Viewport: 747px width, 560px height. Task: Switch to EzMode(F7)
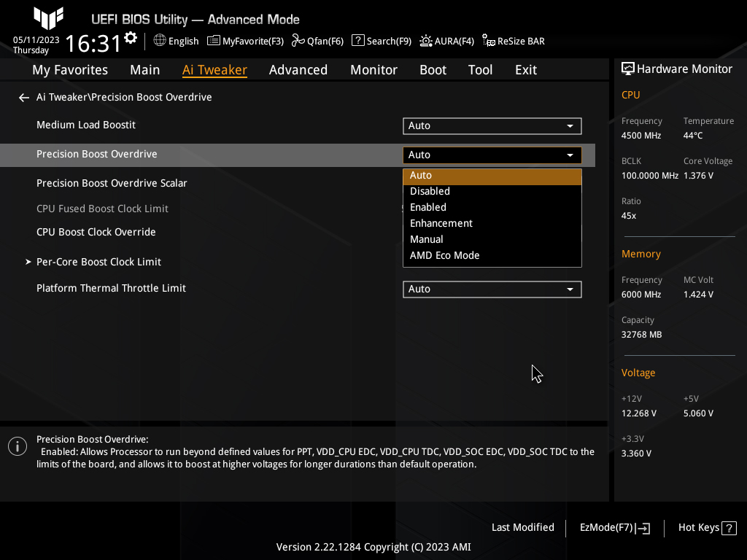coord(614,528)
